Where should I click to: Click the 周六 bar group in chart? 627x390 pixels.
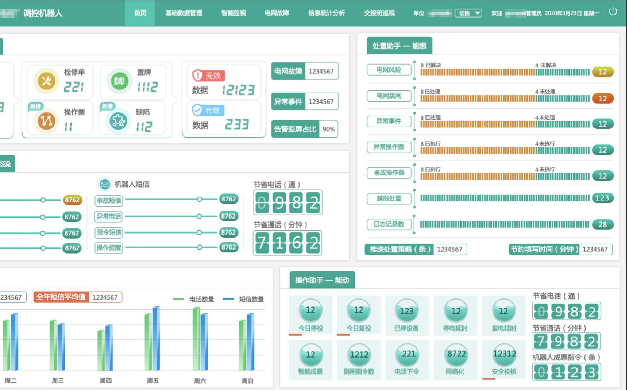click(x=200, y=338)
